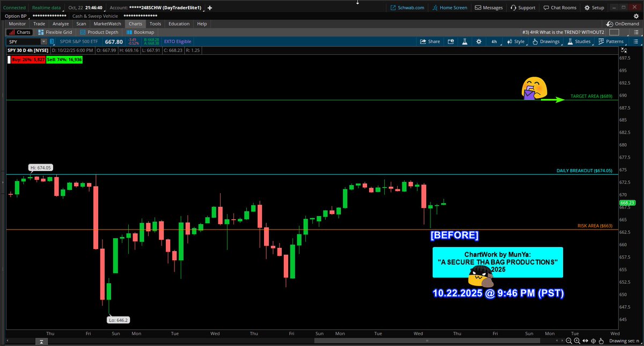
Task: Open the symbol dropdown next to SPY
Action: tap(43, 41)
